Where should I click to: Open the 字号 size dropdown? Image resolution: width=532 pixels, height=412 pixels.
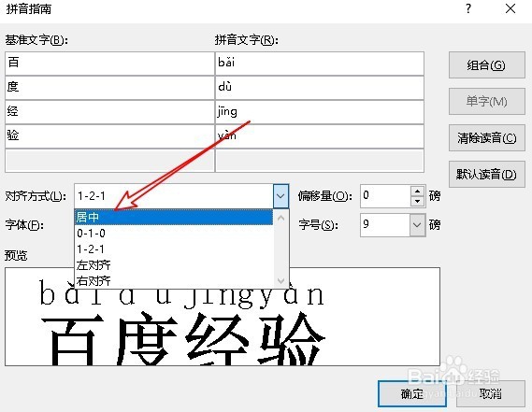click(417, 225)
